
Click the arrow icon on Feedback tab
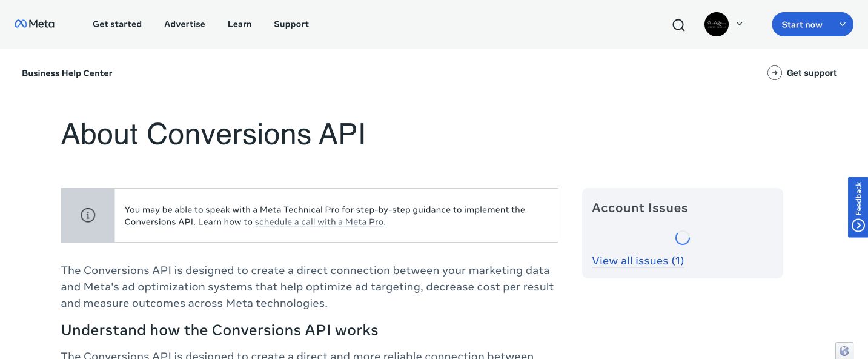[858, 225]
